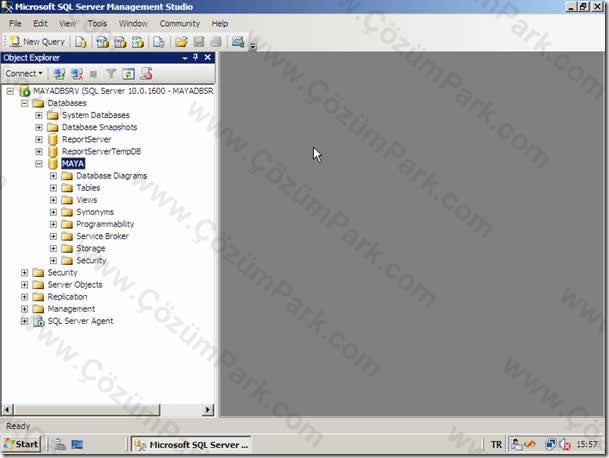Click the Windows Start button

(x=21, y=444)
